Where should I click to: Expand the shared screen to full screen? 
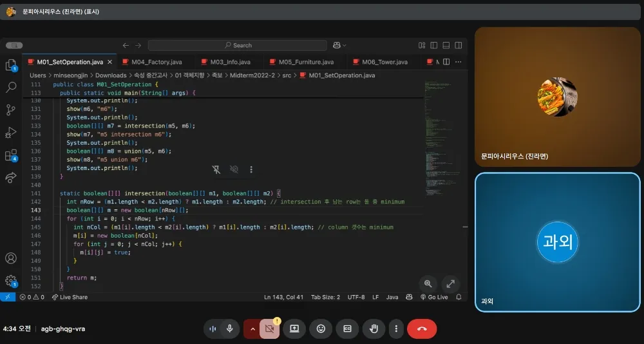pos(451,283)
